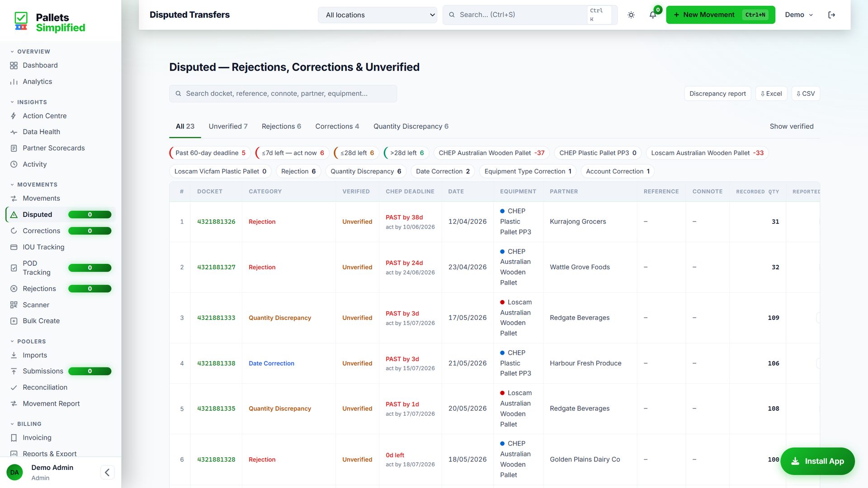868x488 pixels.
Task: Click the logout arrow icon
Action: point(831,15)
